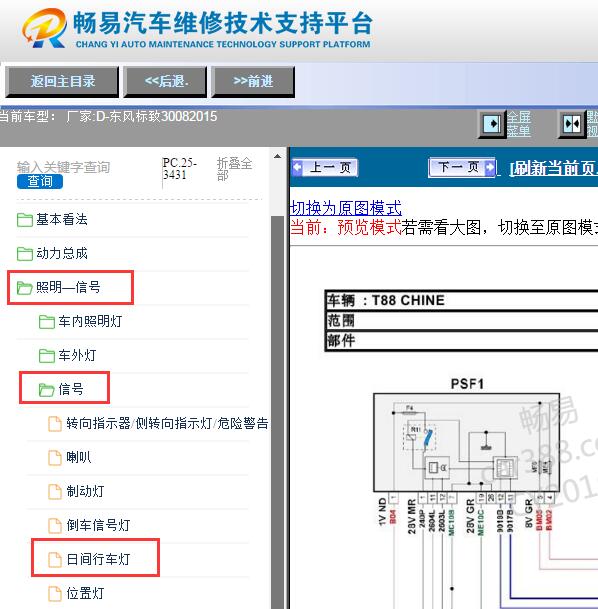This screenshot has width=598, height=609.
Task: Go back with the <<后退 button
Action: click(x=165, y=81)
